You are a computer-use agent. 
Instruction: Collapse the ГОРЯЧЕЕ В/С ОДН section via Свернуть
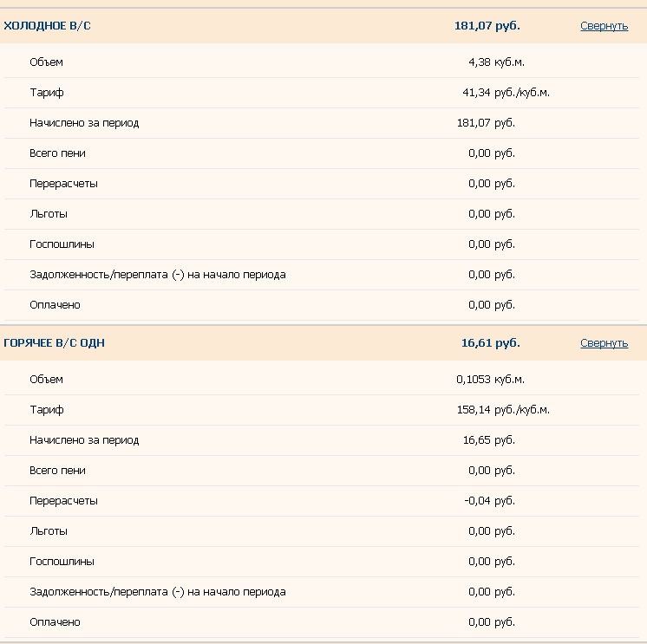point(605,343)
